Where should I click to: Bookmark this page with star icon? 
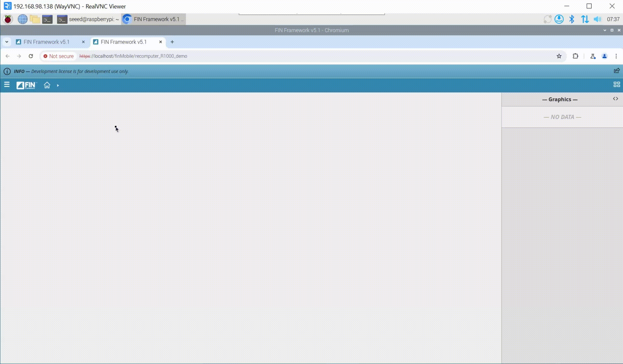tap(559, 56)
